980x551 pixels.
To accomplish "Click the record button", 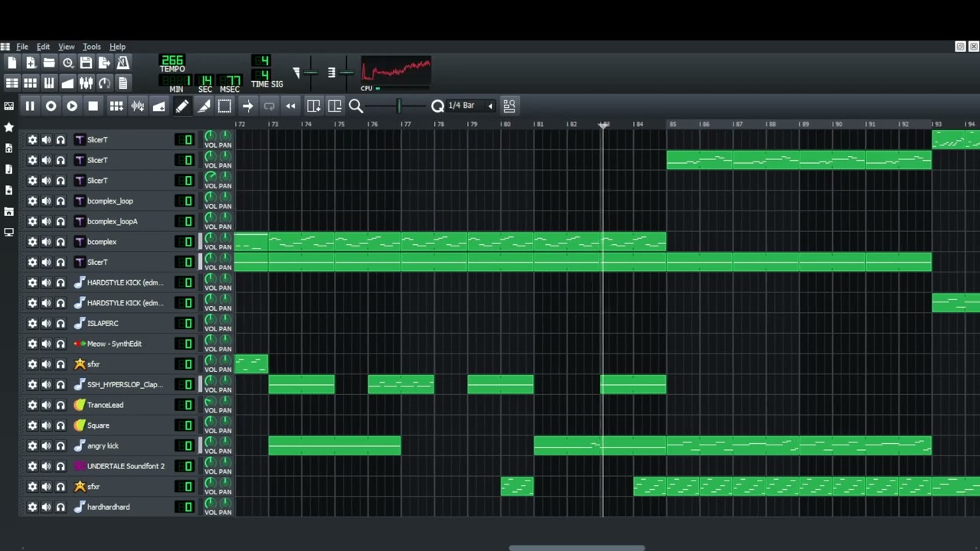I will 51,106.
